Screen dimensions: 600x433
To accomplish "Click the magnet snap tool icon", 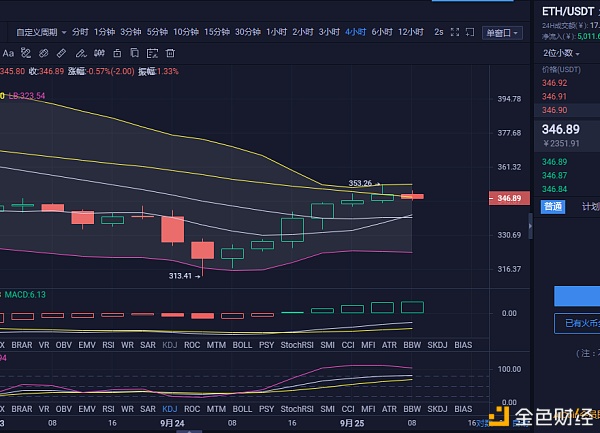I will coord(99,53).
